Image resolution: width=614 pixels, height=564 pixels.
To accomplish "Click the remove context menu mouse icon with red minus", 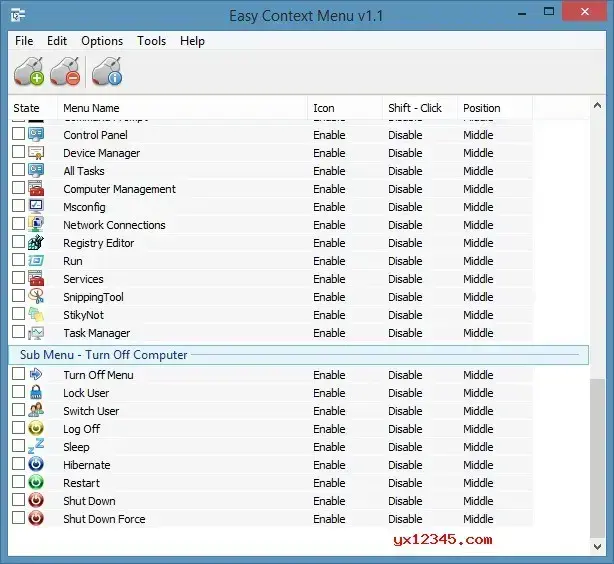I will tap(65, 71).
